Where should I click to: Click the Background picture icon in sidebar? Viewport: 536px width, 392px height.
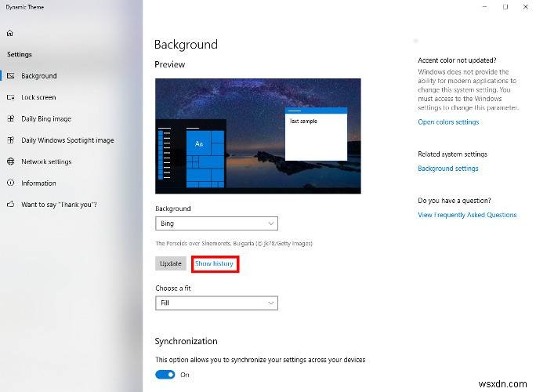11,75
